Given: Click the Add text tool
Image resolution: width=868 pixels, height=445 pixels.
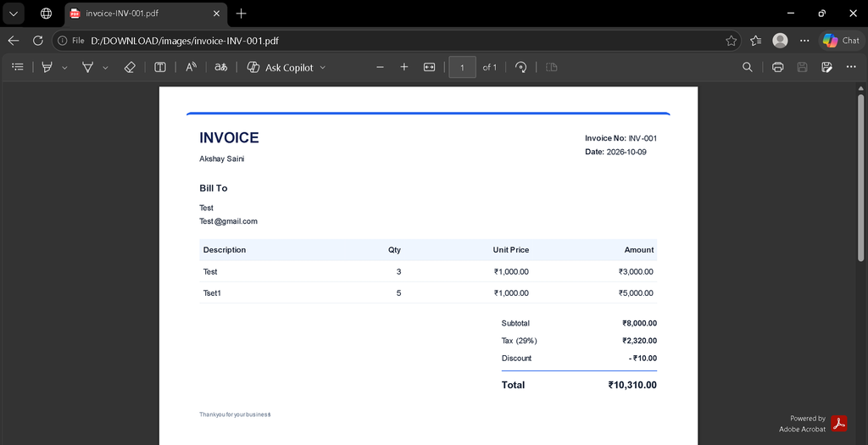Looking at the screenshot, I should [x=160, y=67].
